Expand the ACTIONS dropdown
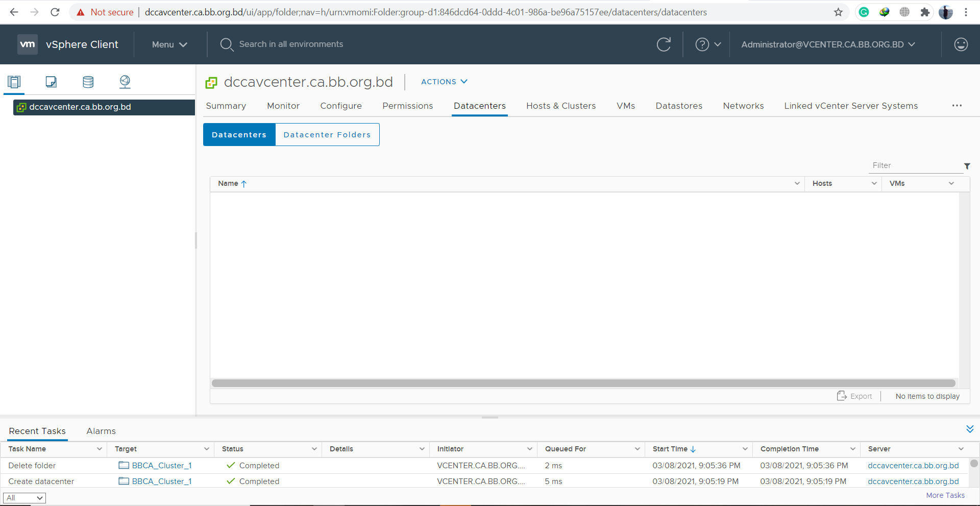 (x=444, y=82)
